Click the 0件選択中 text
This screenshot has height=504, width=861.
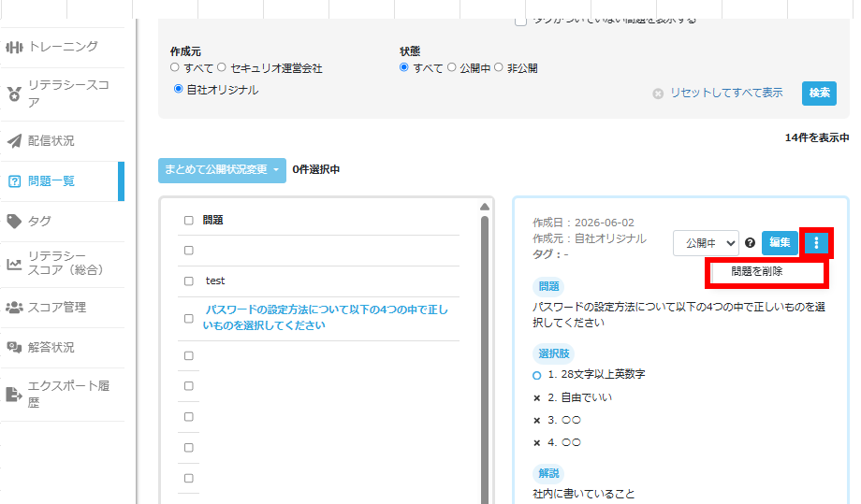pos(315,170)
